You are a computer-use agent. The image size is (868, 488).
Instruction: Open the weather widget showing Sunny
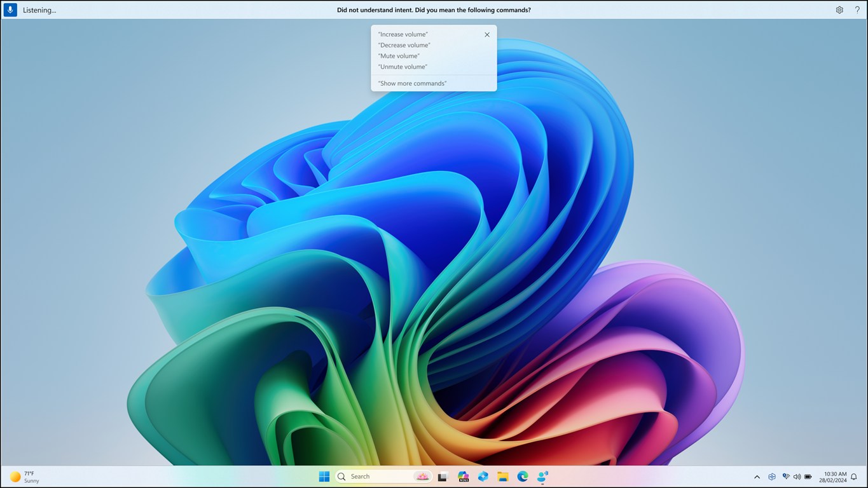tap(25, 477)
